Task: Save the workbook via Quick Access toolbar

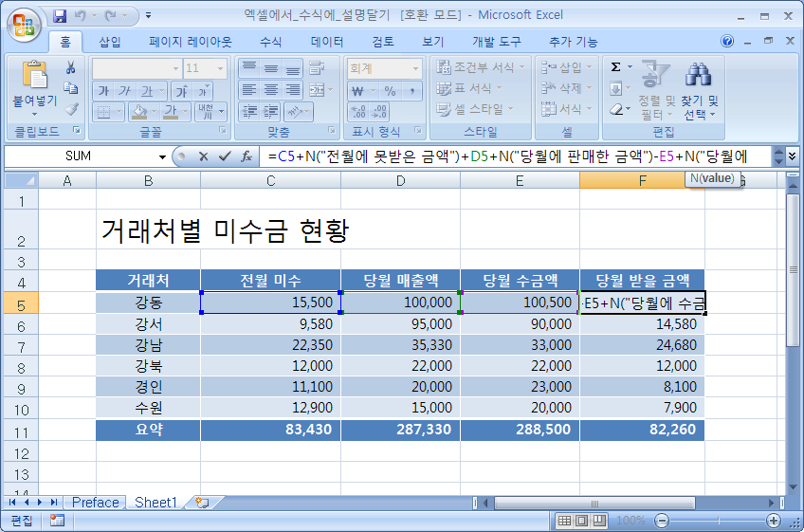Action: 60,16
